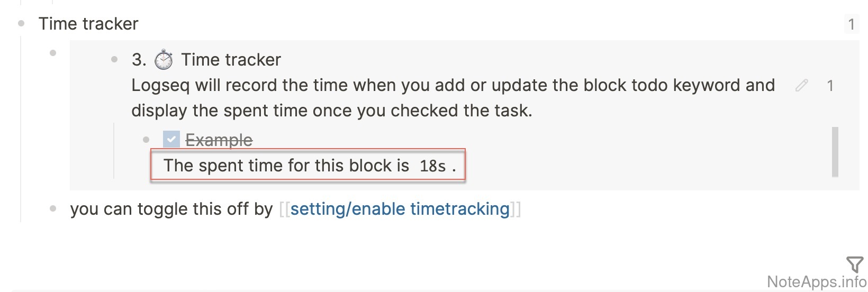868x292 pixels.
Task: Click bullet beside Example task
Action: point(146,140)
